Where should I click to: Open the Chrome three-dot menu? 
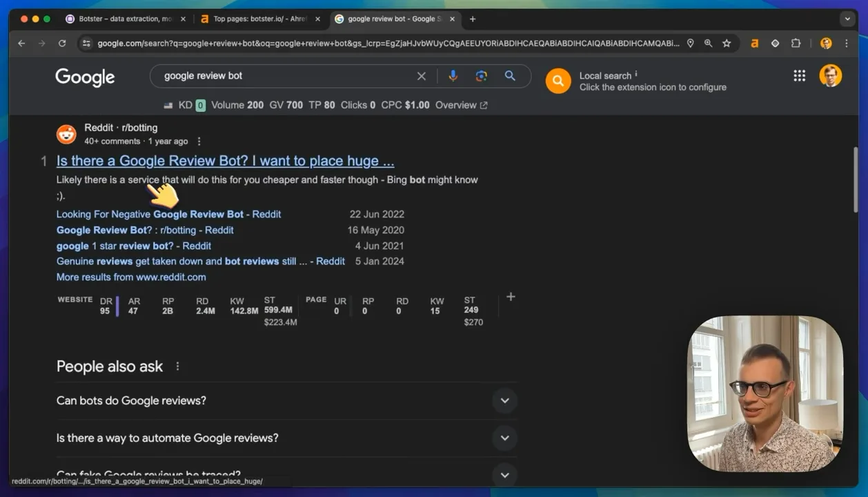847,43
